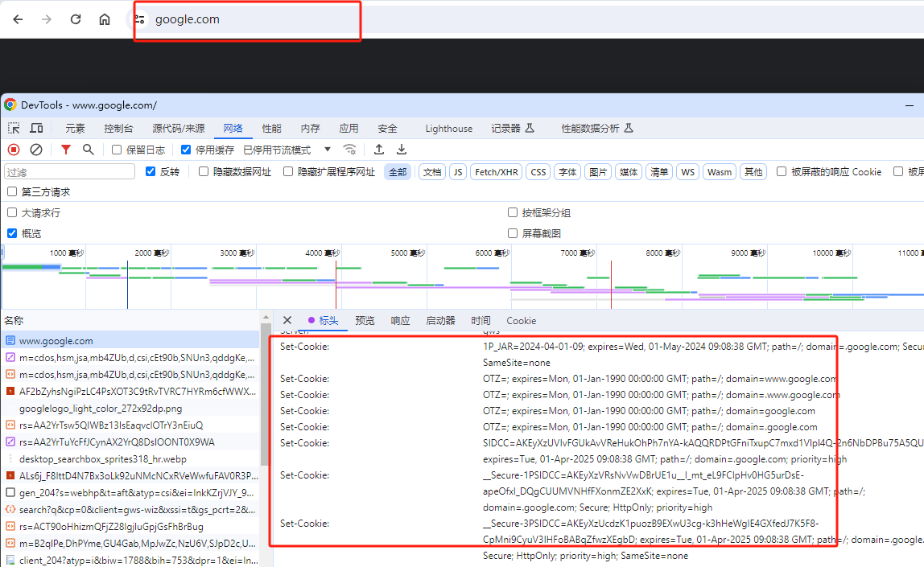Filter by Wasm type
The image size is (924, 567).
click(719, 172)
